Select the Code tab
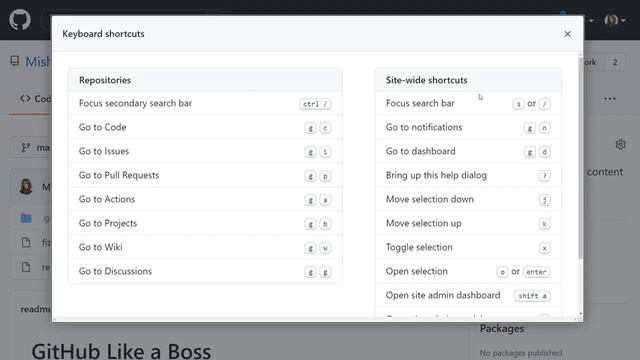This screenshot has height=360, width=640. pos(36,99)
